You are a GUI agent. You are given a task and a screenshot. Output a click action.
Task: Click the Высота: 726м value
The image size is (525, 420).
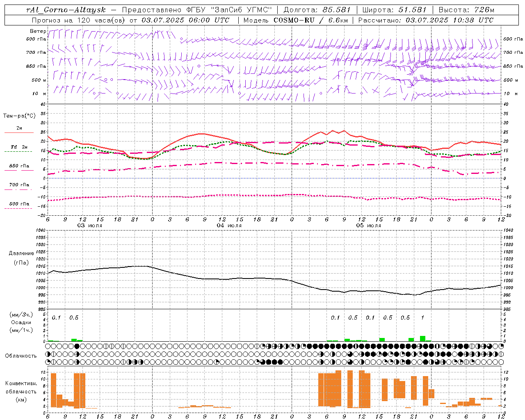[466, 10]
